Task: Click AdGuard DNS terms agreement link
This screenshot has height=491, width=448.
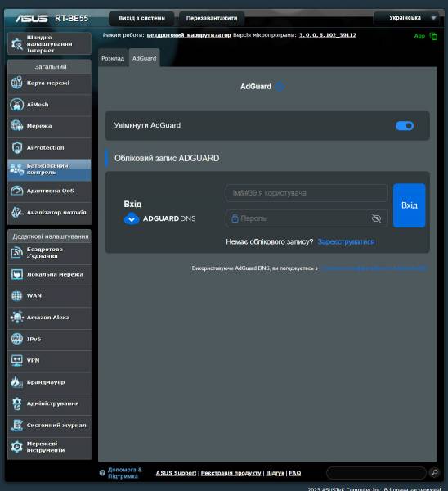Action: click(x=374, y=268)
